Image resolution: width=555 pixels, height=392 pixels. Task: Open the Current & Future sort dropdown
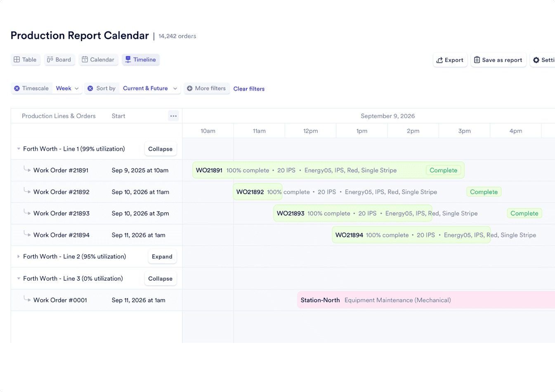[x=150, y=88]
